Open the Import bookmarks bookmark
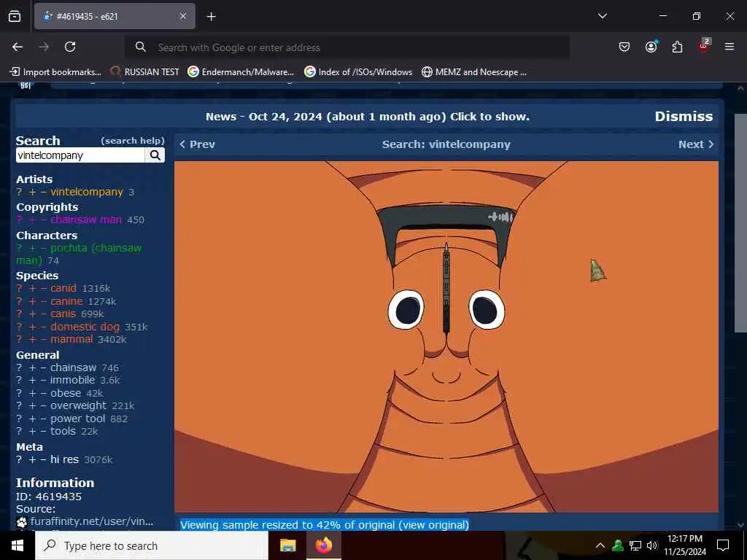747x560 pixels. point(55,72)
